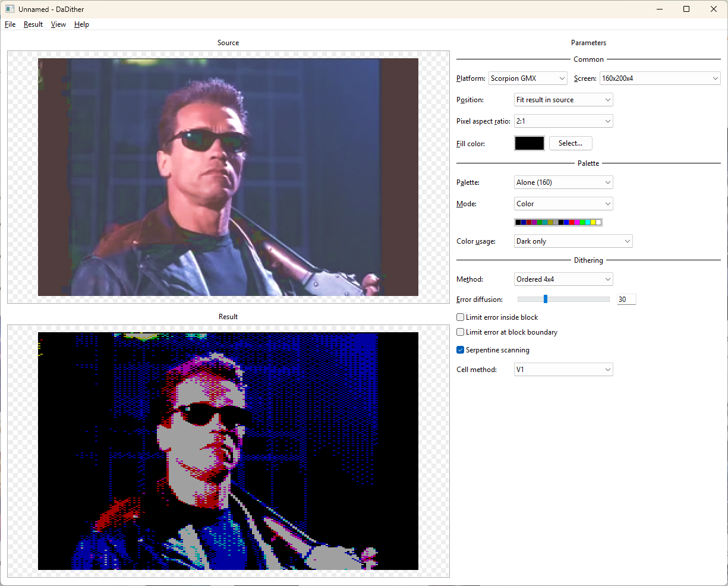The image size is (728, 586).
Task: Open the Screen dropdown showing 160x200x4
Action: (x=660, y=78)
